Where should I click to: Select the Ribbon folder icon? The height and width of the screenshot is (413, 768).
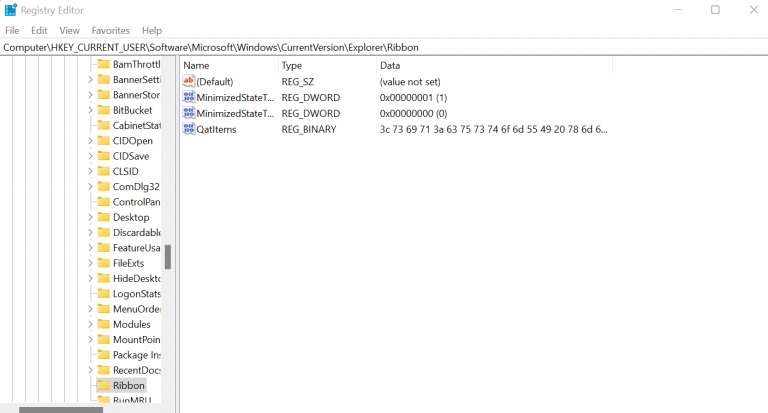coord(103,386)
